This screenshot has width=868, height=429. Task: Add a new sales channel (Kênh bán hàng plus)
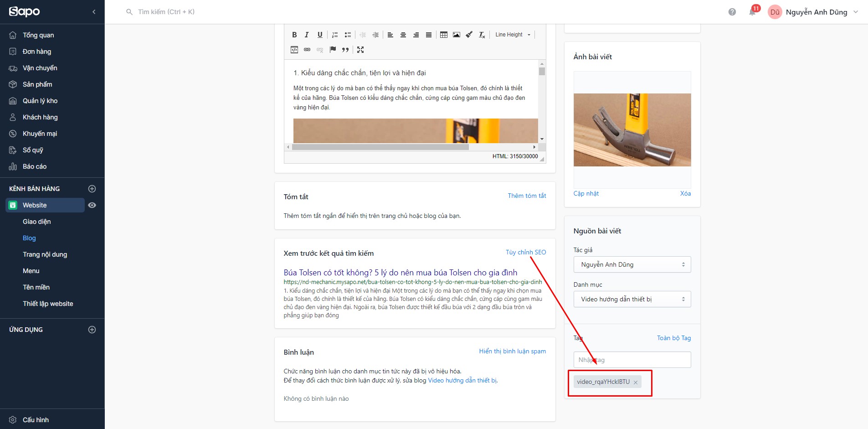(92, 189)
